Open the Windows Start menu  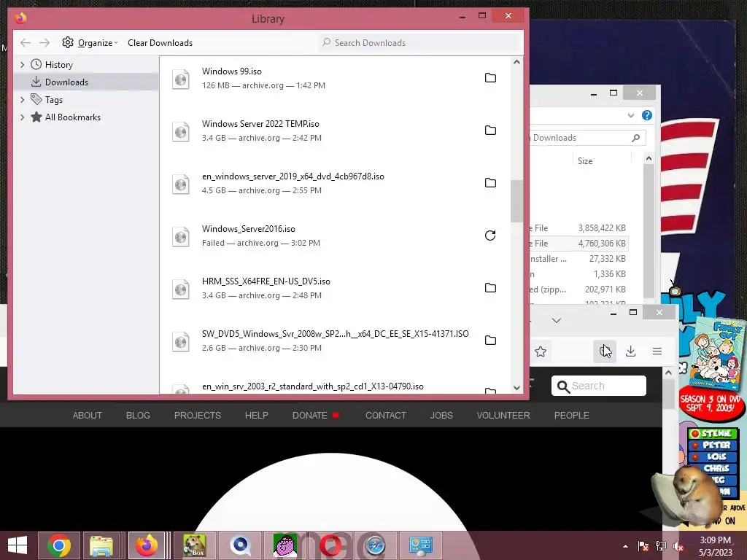18,545
